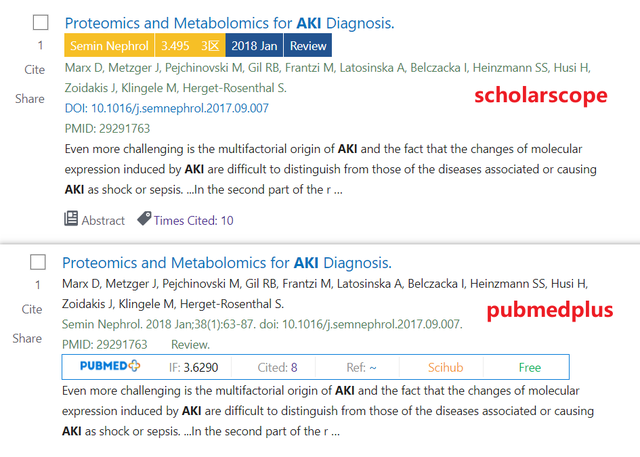This screenshot has width=640, height=457.
Task: Open the DOI link in first result
Action: 167,108
